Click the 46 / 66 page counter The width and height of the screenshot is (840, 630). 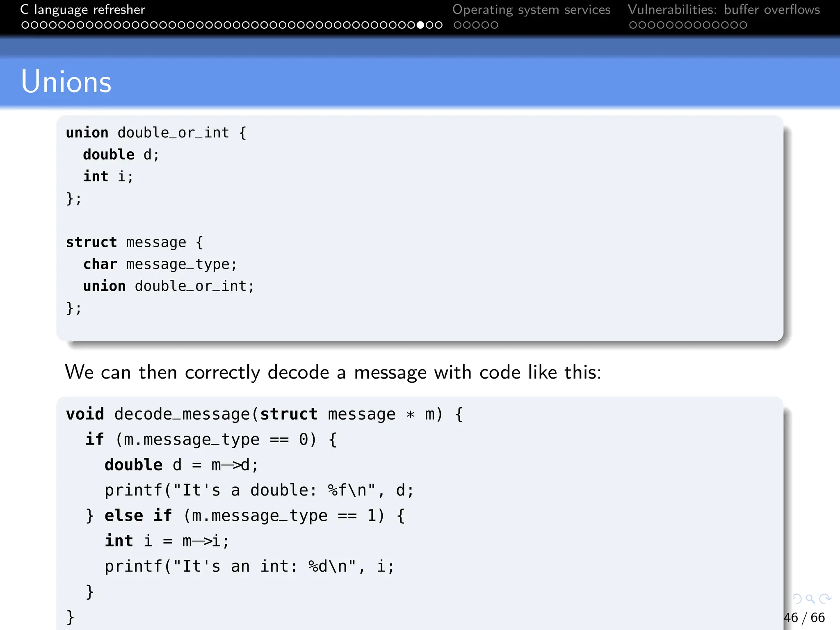click(x=804, y=618)
